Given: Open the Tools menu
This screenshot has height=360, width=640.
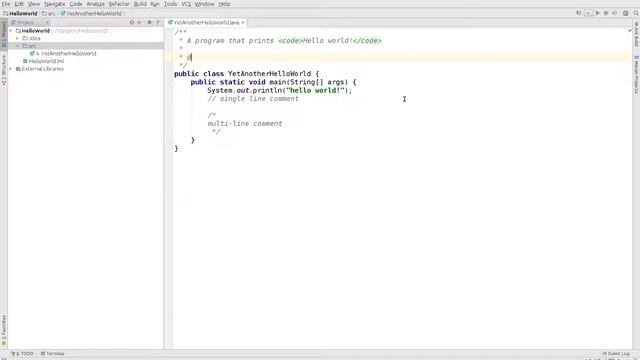Looking at the screenshot, I should coord(171,4).
